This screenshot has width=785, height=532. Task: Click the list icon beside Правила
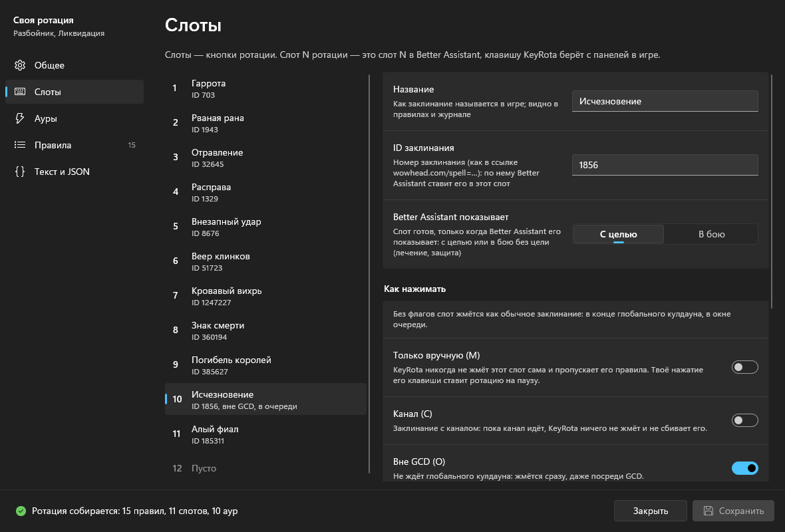point(20,144)
